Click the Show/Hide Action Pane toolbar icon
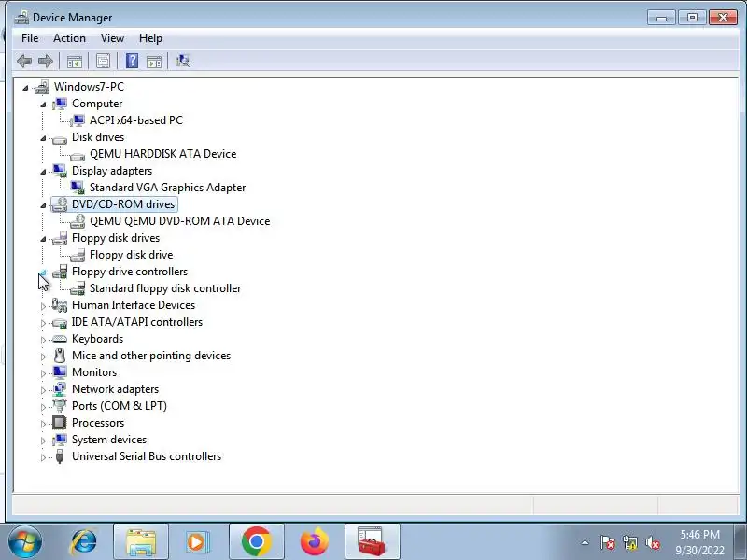The image size is (747, 560). coord(153,61)
